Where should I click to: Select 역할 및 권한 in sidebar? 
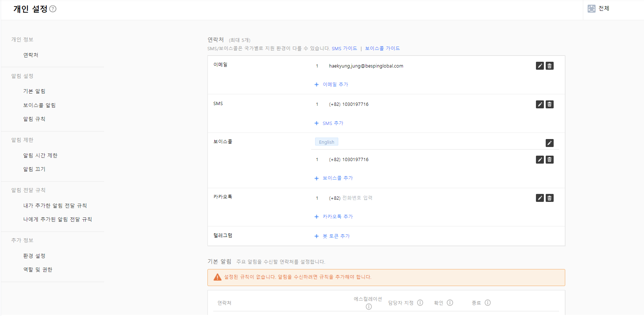click(x=38, y=269)
